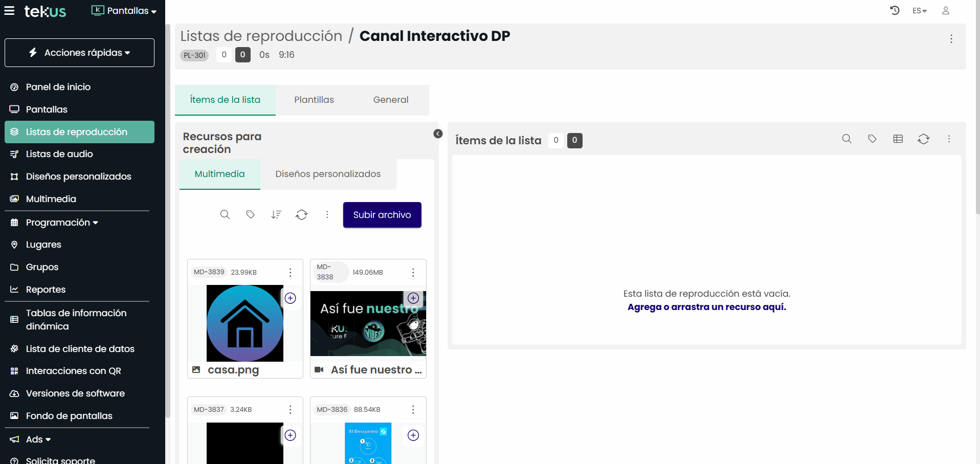The image size is (980, 464).
Task: Switch to the Plantillas tab
Action: click(x=314, y=100)
